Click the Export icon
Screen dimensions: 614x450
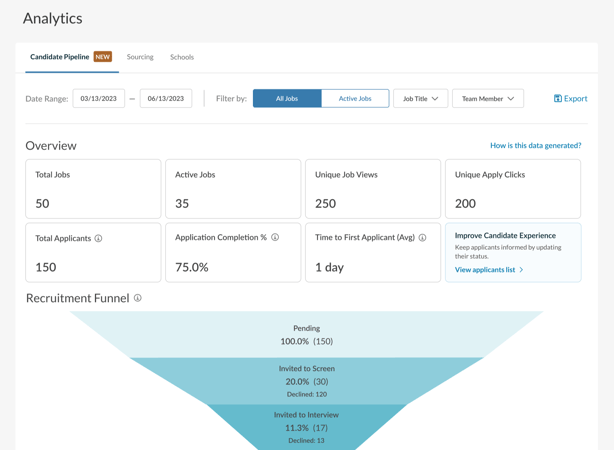(x=558, y=99)
